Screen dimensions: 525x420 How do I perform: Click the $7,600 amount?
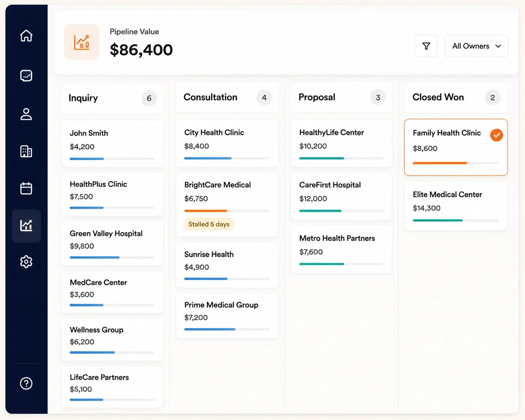point(311,252)
